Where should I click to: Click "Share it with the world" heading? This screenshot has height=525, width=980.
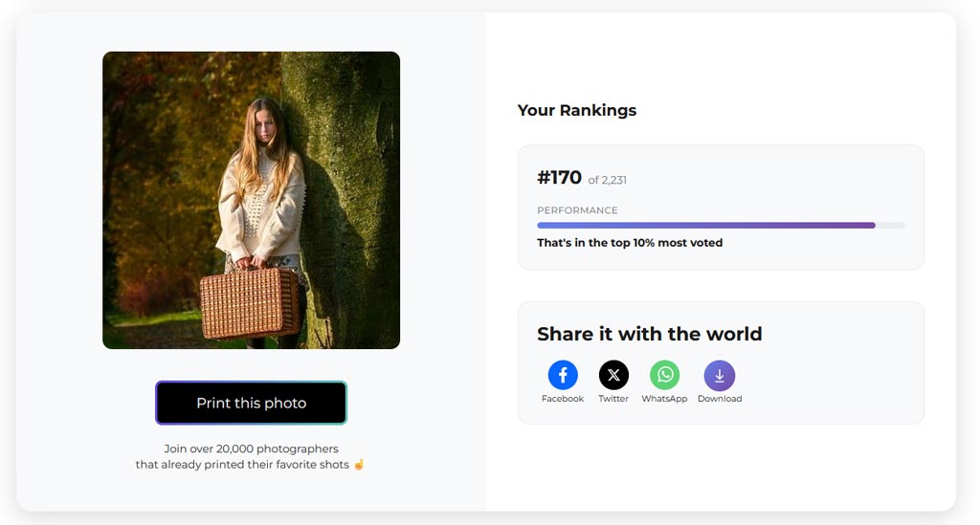coord(650,334)
